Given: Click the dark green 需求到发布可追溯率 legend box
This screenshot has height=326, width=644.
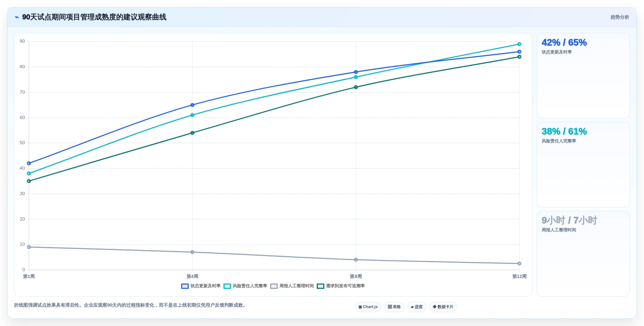Looking at the screenshot, I should coord(320,286).
